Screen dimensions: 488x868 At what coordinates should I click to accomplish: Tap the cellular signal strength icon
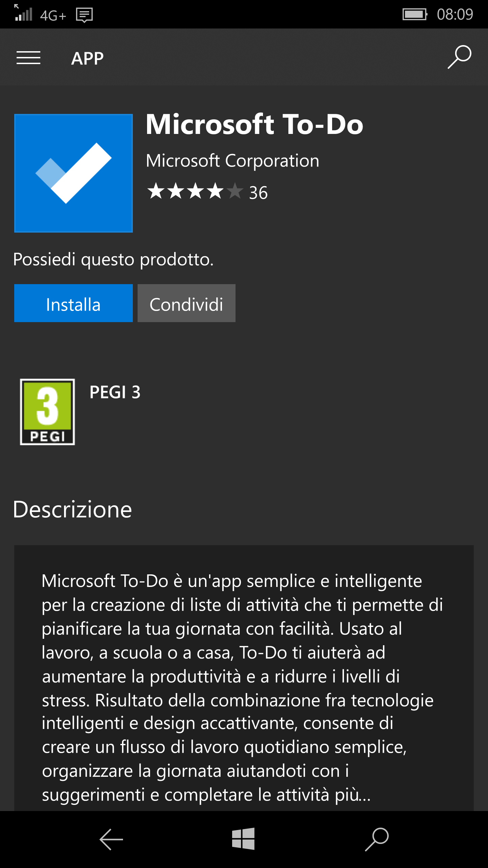click(x=23, y=13)
